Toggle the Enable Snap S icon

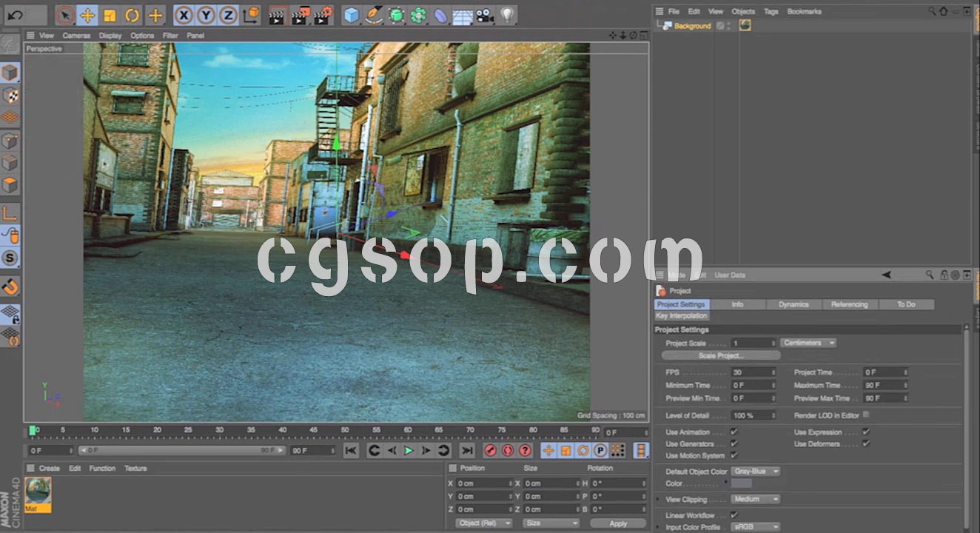point(10,258)
